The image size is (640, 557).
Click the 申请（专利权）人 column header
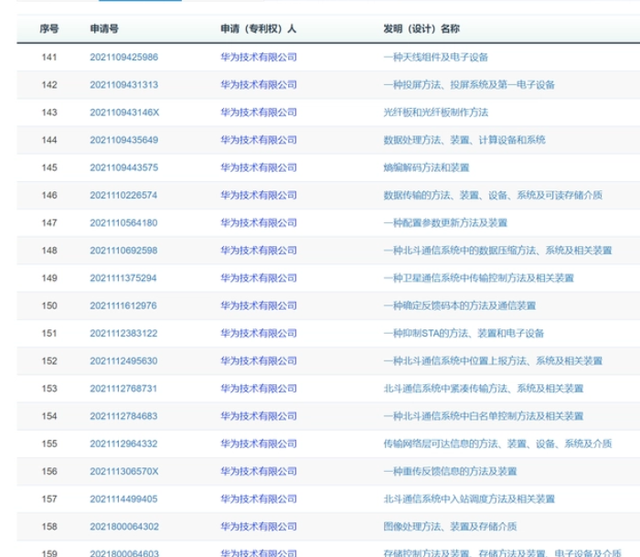(x=258, y=29)
